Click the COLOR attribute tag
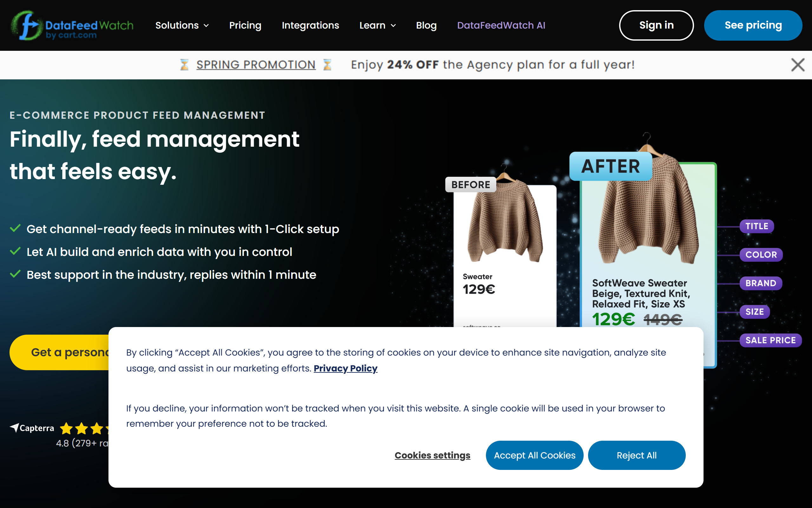The height and width of the screenshot is (508, 812). point(761,255)
